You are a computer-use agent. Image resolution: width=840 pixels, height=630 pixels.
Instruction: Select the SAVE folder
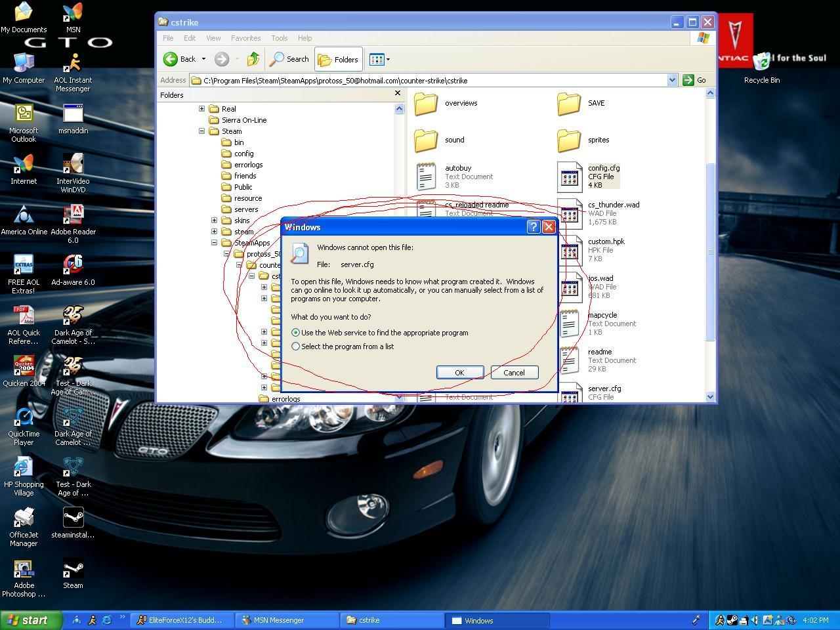(581, 103)
